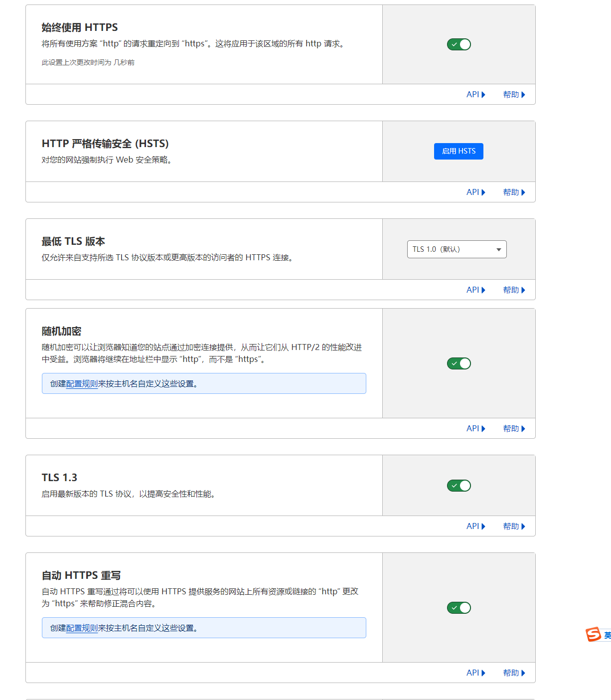Disable the 自动 HTTPS 重写 toggle
Image resolution: width=611 pixels, height=700 pixels.
tap(458, 608)
